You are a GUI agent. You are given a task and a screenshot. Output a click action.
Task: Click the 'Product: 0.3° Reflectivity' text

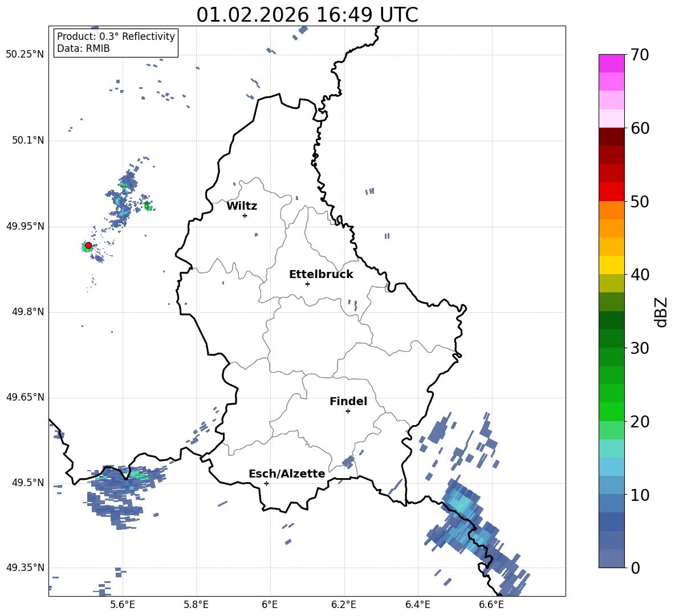(116, 36)
